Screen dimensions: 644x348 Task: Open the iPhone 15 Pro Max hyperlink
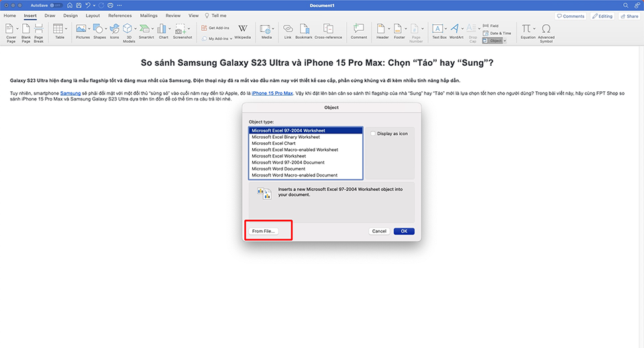coord(272,93)
